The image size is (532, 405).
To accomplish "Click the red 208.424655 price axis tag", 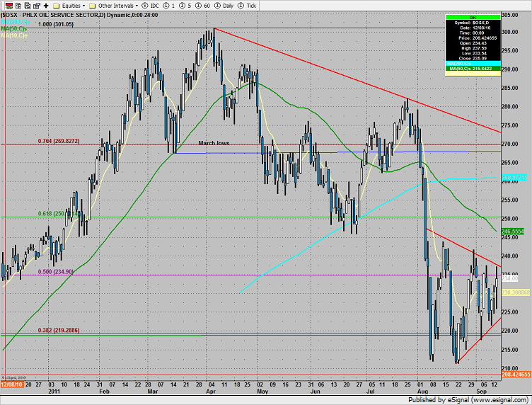I will pyautogui.click(x=516, y=375).
